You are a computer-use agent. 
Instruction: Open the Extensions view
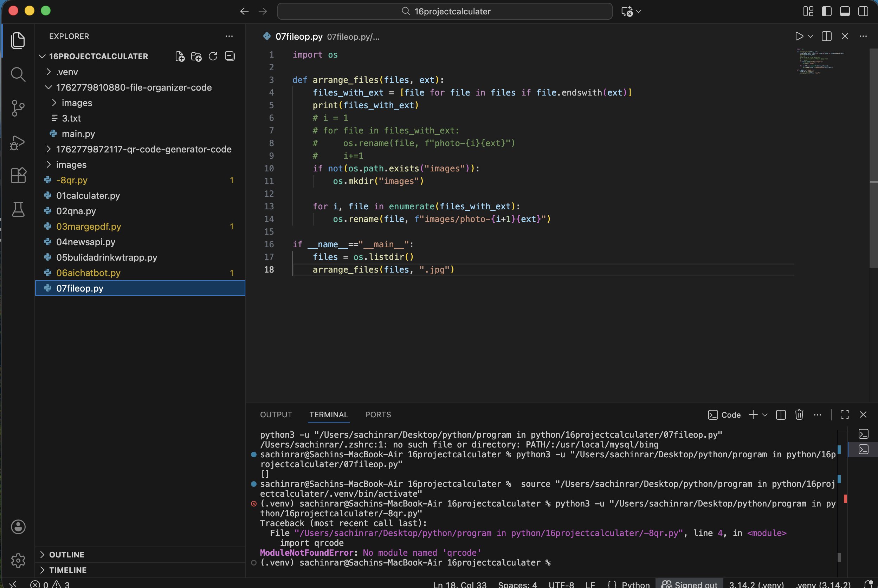pos(18,175)
